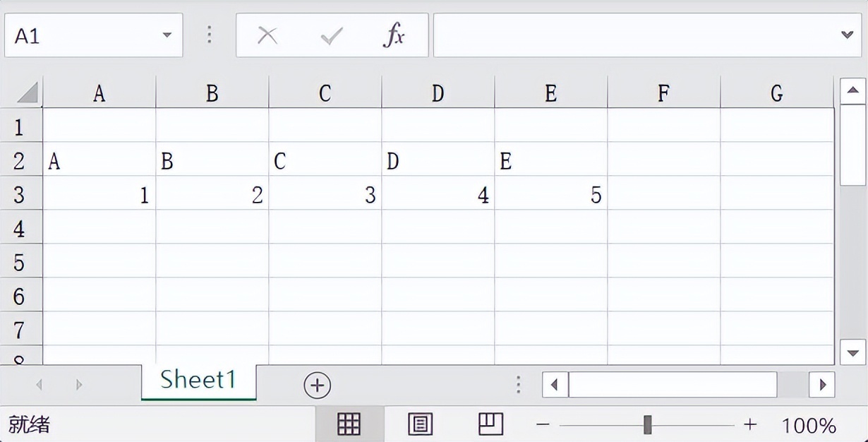Open the Name Box dropdown
Screen dimensions: 868x442
(167, 35)
